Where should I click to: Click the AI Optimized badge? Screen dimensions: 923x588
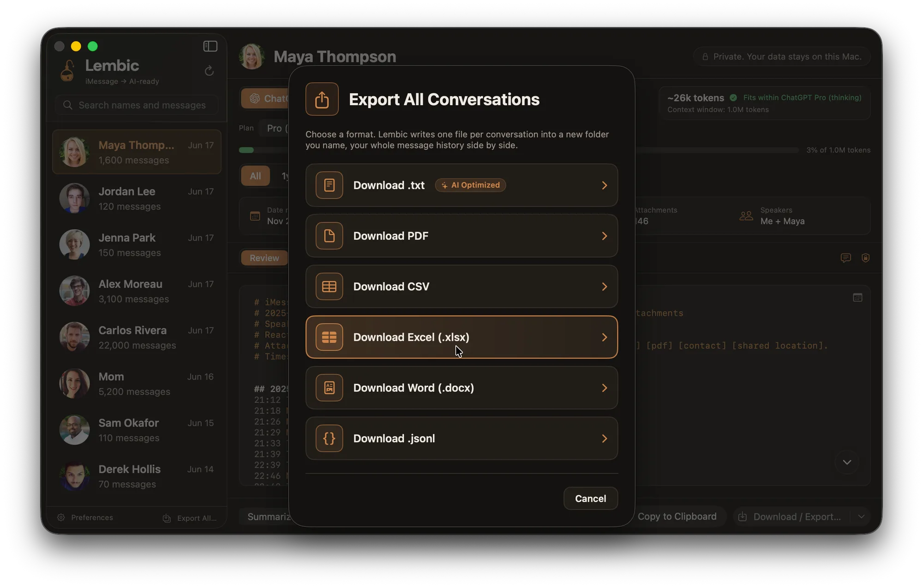click(x=470, y=185)
